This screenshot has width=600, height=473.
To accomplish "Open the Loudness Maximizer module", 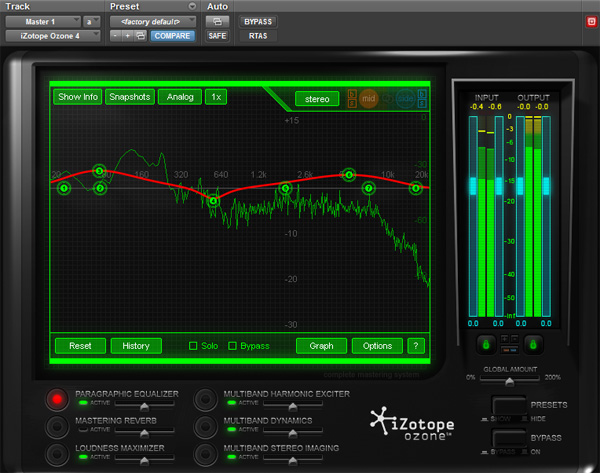I will [57, 454].
